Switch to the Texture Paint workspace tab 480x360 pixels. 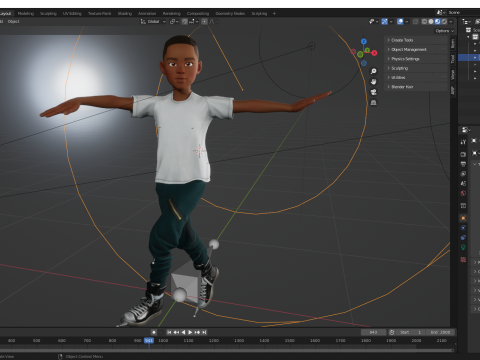pos(99,13)
